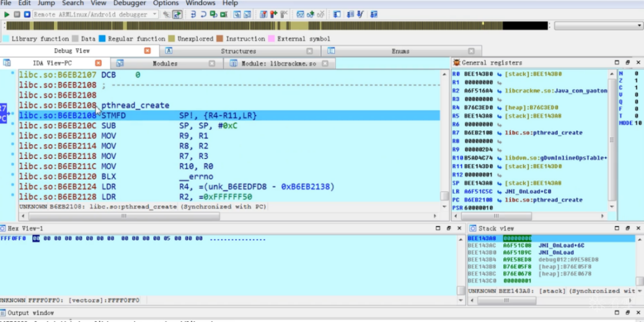Open the Debugger menu

[x=130, y=3]
